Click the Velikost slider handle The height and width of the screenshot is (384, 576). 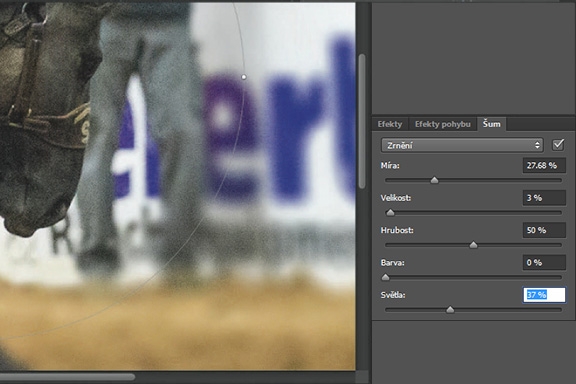pyautogui.click(x=390, y=212)
